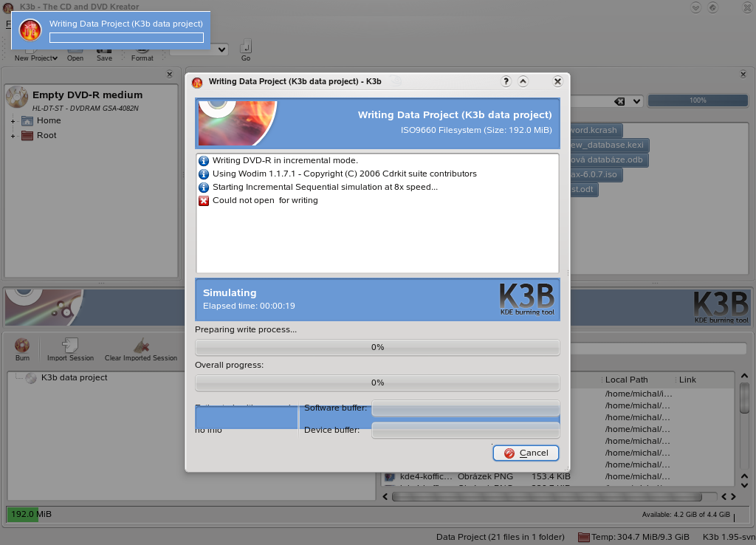Select Home folder in the tree

[41, 120]
